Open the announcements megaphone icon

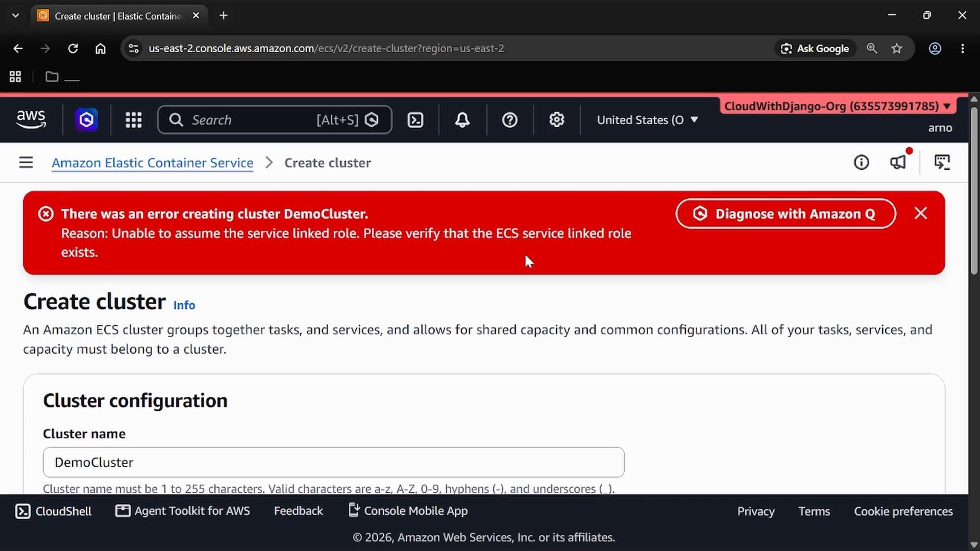pyautogui.click(x=898, y=162)
